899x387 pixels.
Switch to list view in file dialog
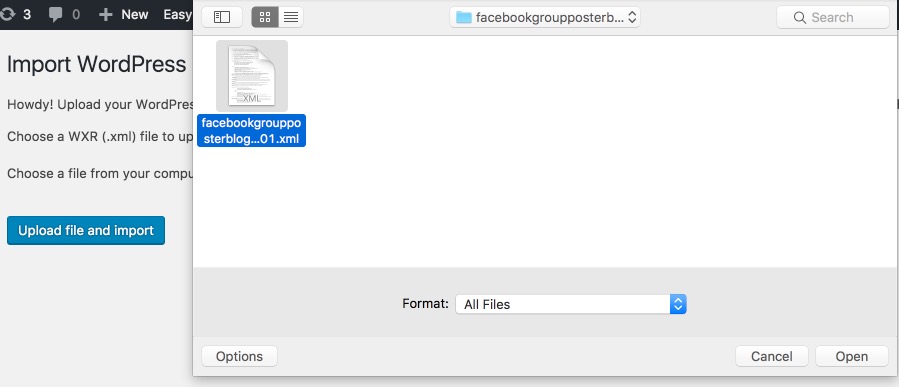click(x=291, y=17)
